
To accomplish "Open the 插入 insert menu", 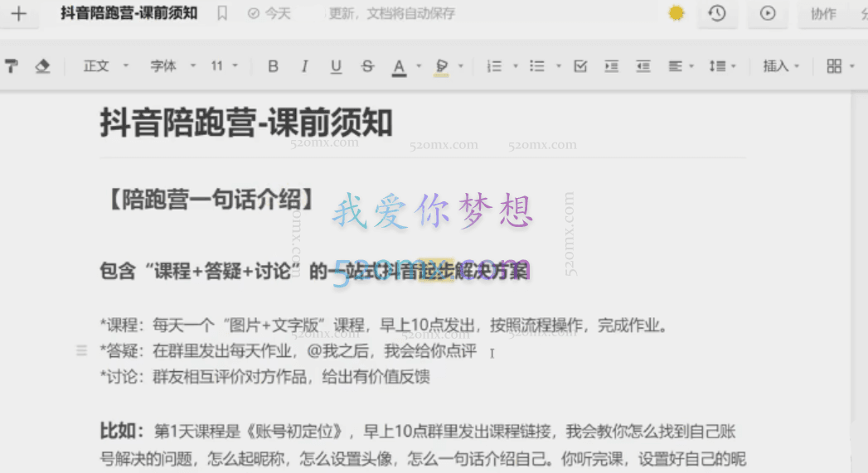I will click(781, 66).
